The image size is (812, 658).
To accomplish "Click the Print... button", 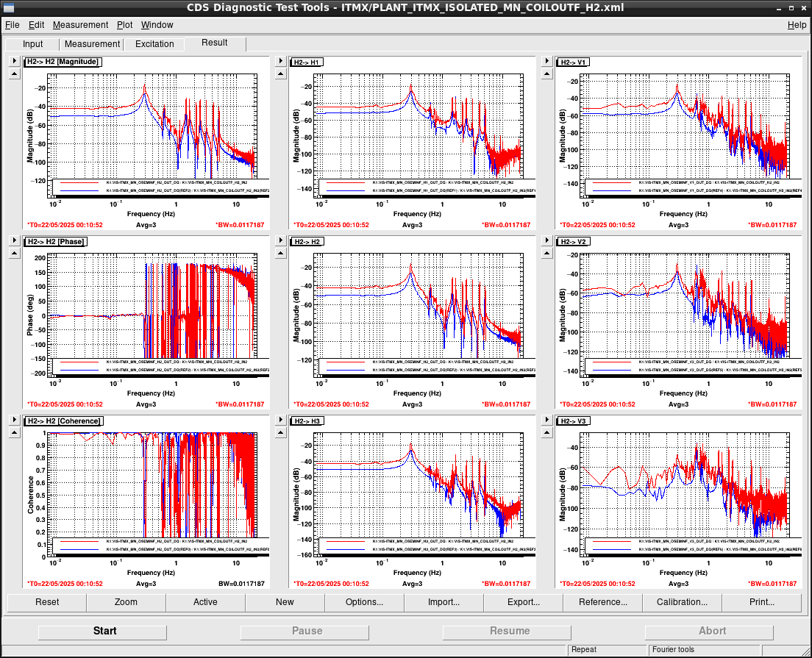I will point(762,602).
